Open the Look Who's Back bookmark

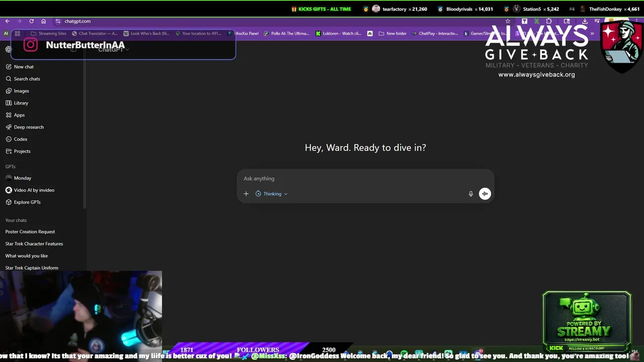[x=146, y=34]
